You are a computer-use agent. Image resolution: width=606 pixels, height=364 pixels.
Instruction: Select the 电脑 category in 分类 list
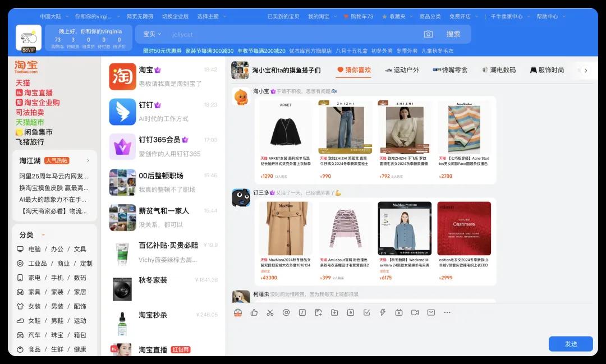(34, 249)
